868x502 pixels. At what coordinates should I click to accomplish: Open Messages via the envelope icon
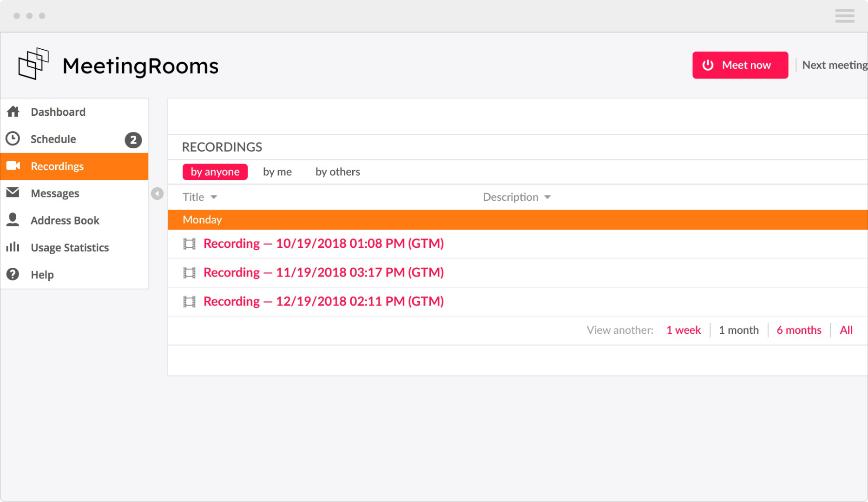tap(13, 193)
